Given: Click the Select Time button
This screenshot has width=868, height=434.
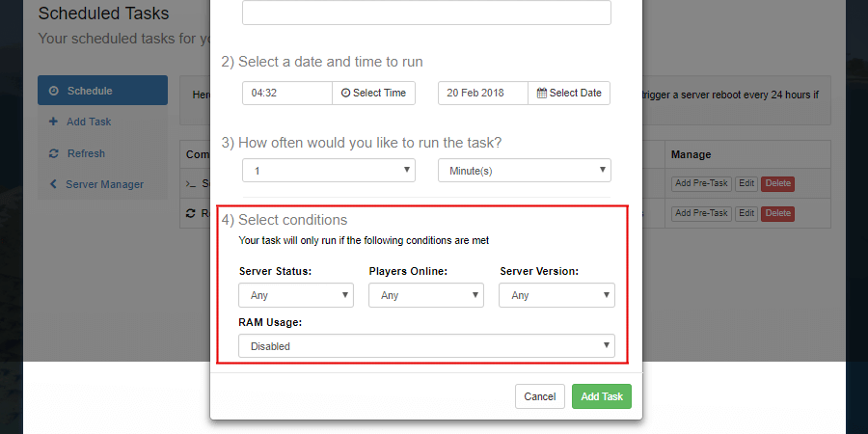Looking at the screenshot, I should tap(373, 93).
